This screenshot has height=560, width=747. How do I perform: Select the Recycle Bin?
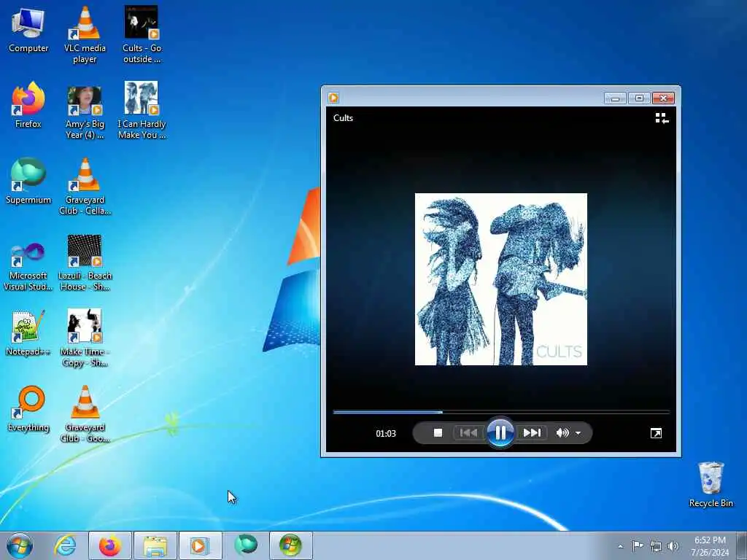click(711, 485)
